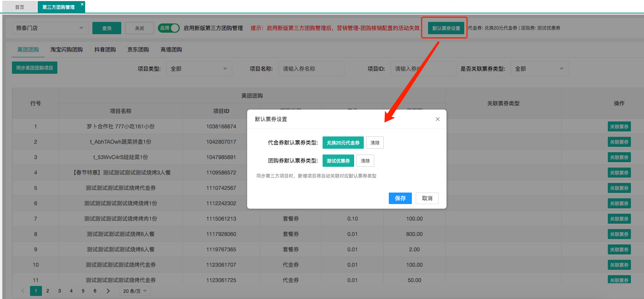This screenshot has width=644, height=299.
Task: Go to page 3
Action: pyautogui.click(x=59, y=291)
